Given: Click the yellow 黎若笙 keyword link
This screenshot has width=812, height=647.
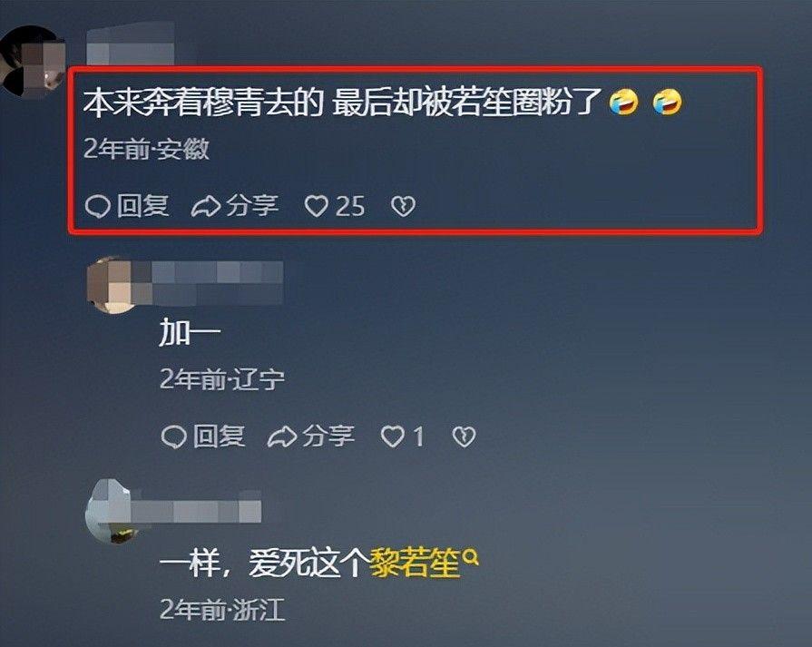Looking at the screenshot, I should pyautogui.click(x=415, y=563).
